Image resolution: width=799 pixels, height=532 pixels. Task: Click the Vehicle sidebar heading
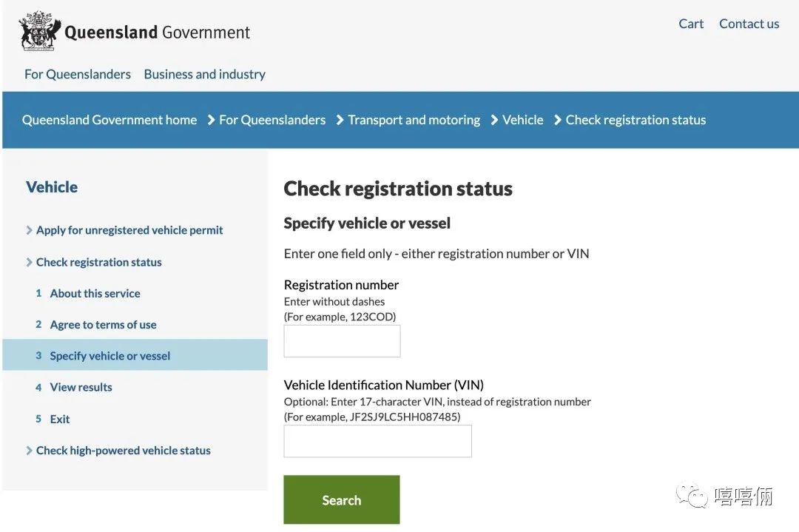pos(52,187)
